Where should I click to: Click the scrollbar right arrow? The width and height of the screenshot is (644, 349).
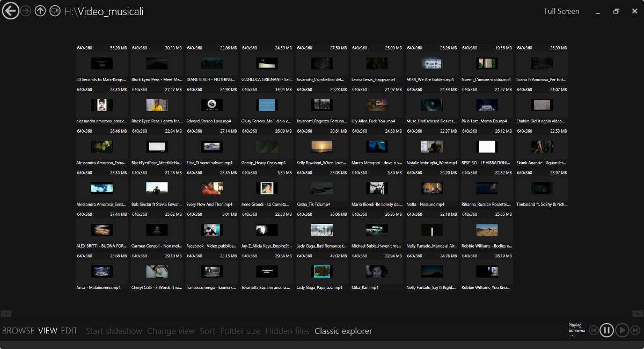tap(638, 314)
